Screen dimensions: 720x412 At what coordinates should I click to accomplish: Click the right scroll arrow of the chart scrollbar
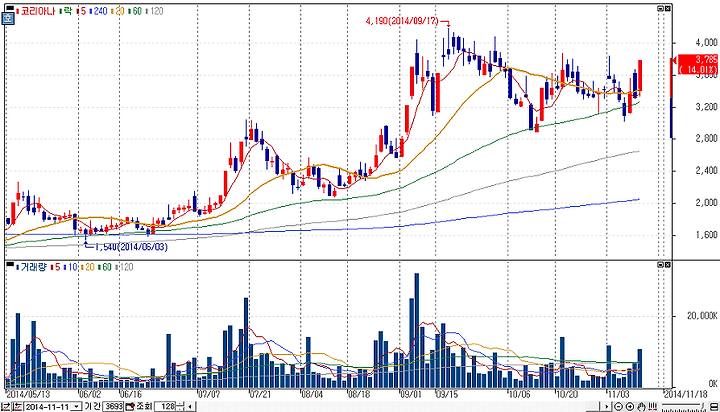[x=607, y=406]
